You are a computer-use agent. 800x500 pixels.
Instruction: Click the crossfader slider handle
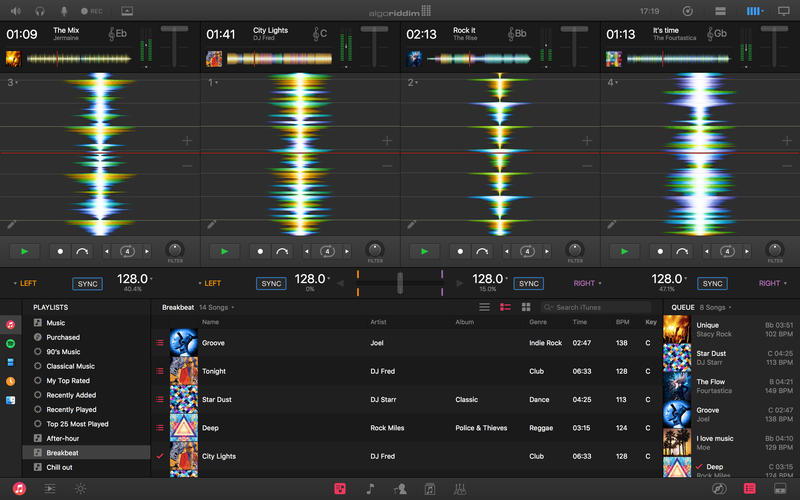tap(399, 283)
